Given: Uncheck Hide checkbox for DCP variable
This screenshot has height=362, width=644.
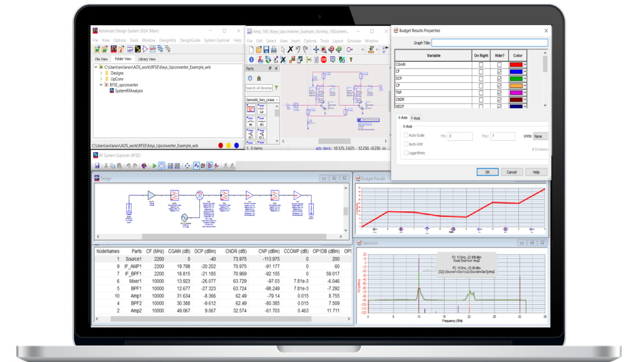Looking at the screenshot, I should pyautogui.click(x=499, y=79).
